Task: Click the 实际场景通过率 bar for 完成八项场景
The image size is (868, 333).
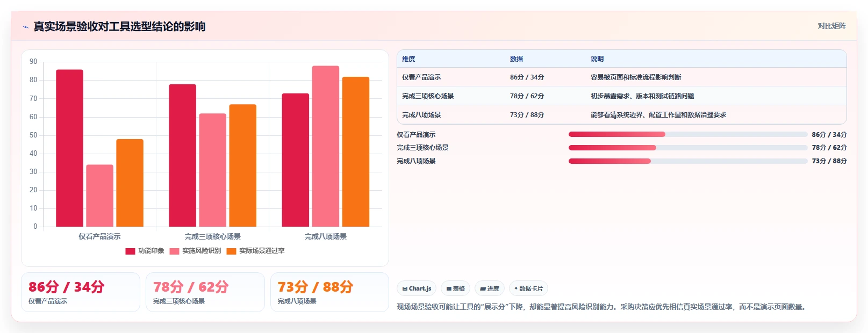Action: pyautogui.click(x=356, y=152)
